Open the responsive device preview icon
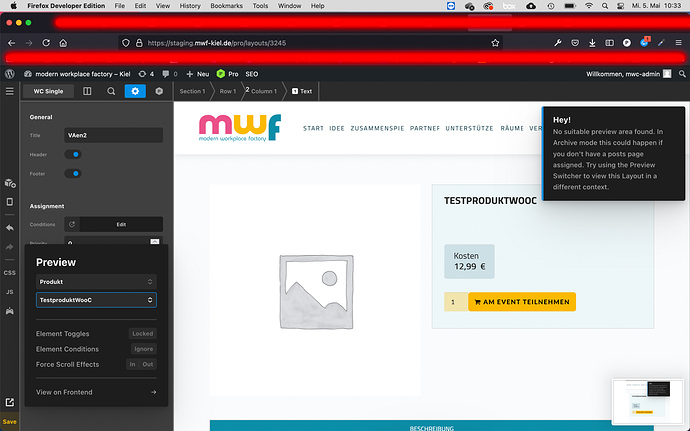 coord(10,202)
